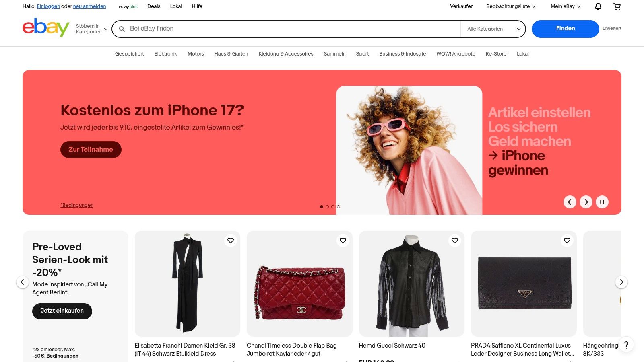644x362 pixels.
Task: Favorite the Chanel Timeless flap bag
Action: coord(343,241)
